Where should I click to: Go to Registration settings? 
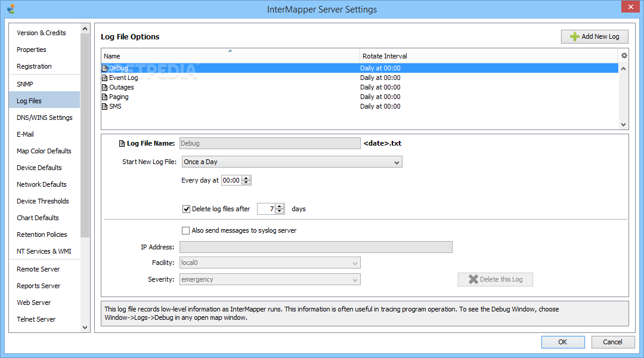coord(34,66)
